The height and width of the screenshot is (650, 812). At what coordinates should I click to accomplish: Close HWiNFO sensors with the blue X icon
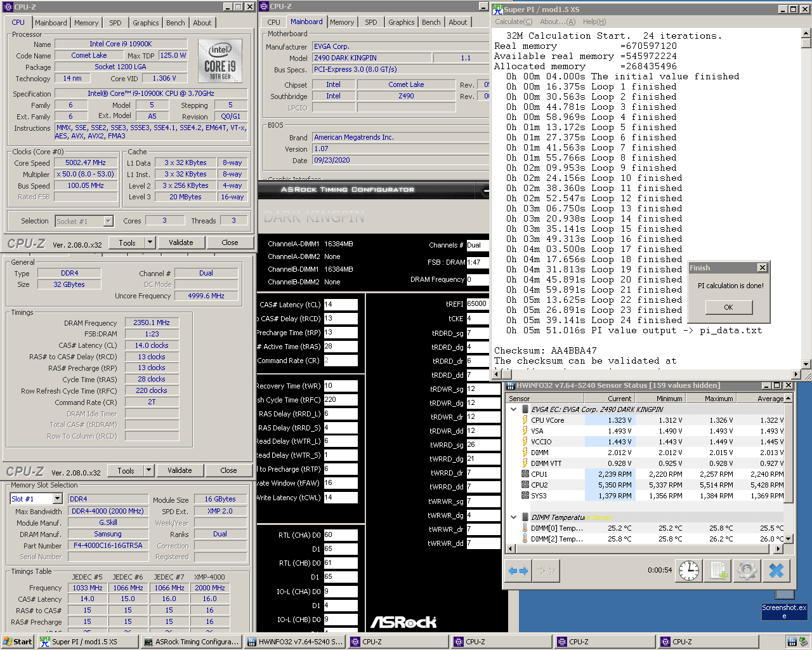[776, 571]
